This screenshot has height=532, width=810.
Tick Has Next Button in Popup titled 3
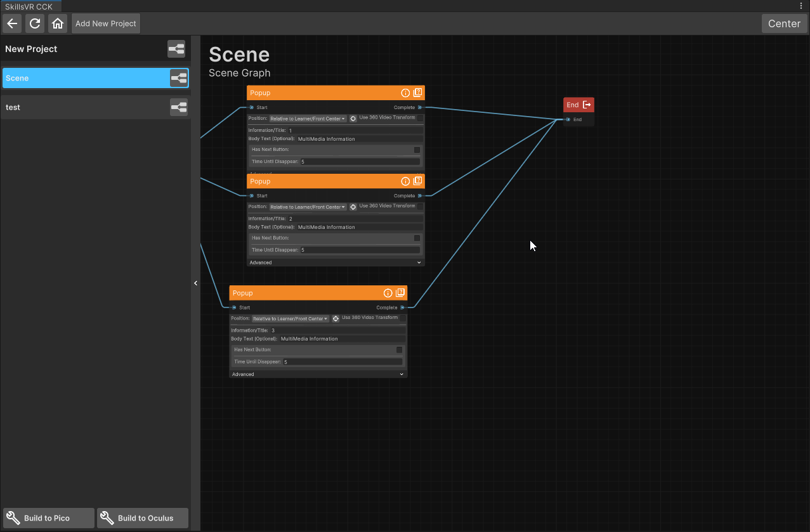[399, 349]
